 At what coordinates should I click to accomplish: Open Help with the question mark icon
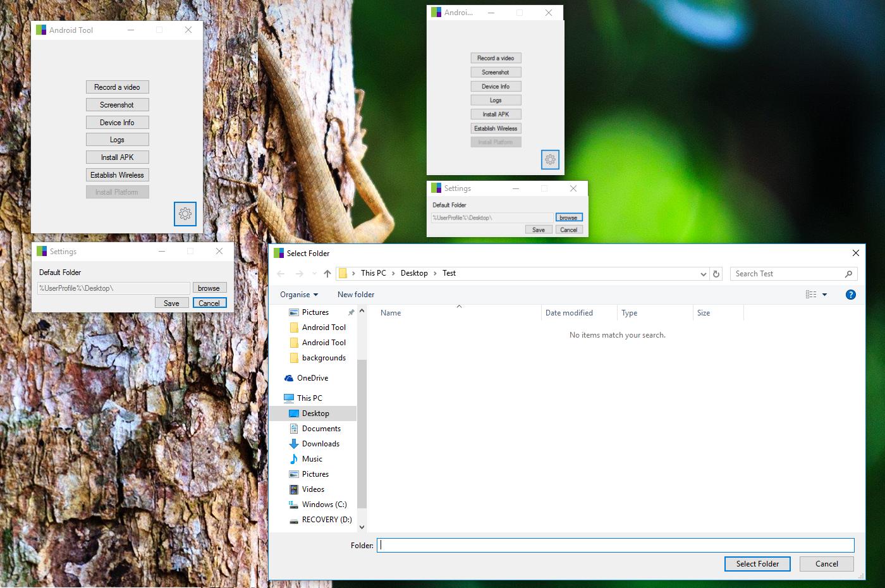(850, 294)
